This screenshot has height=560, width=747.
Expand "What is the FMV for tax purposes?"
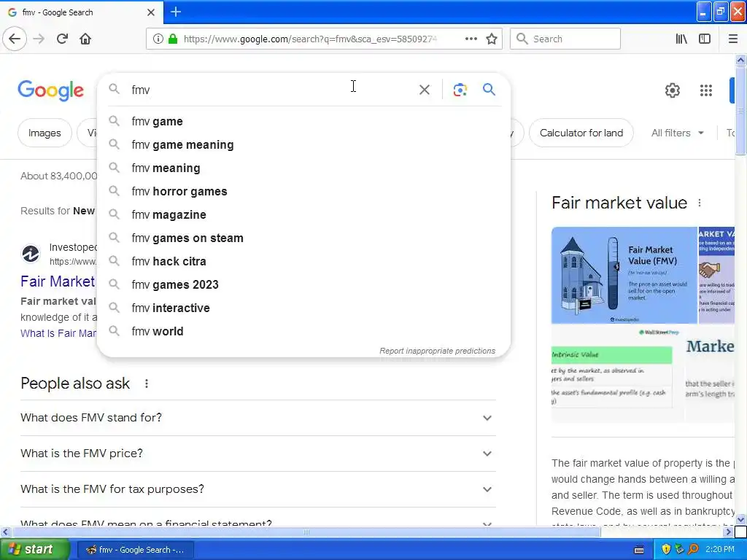[258, 489]
